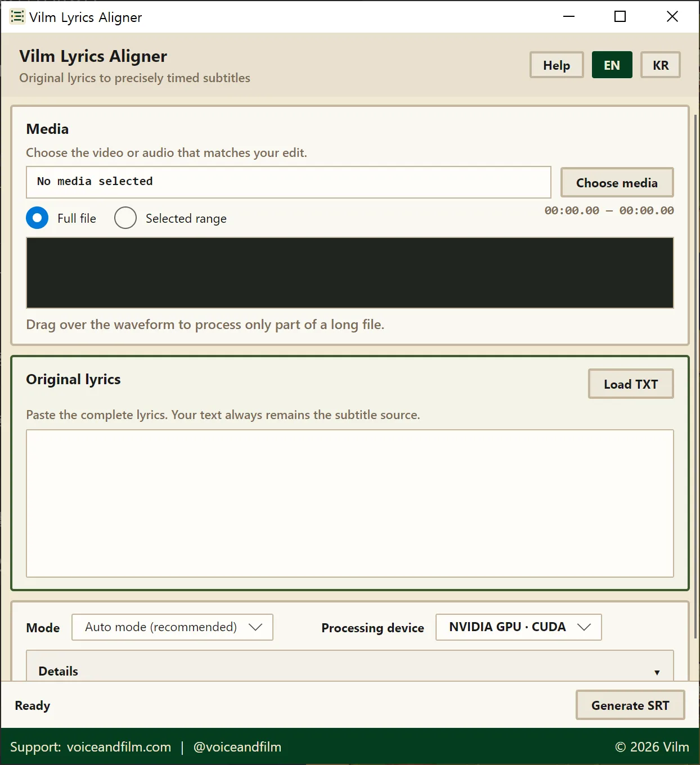Open the voiceandfilm.com support link
This screenshot has height=765, width=700.
click(x=119, y=747)
